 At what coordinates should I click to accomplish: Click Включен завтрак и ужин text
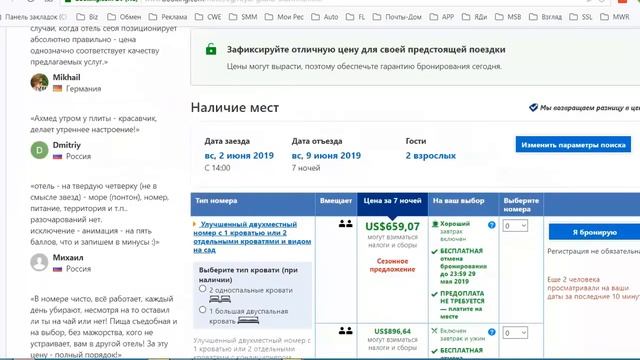click(x=462, y=334)
